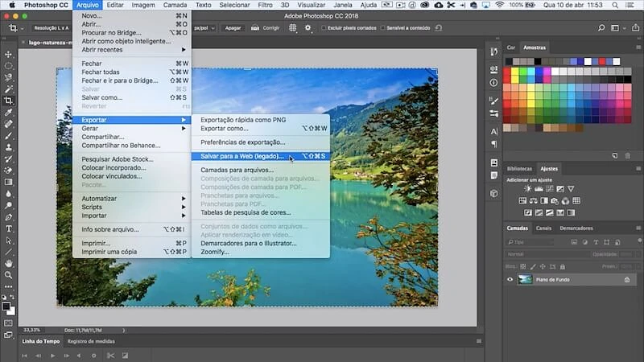Click the Registro de medidas tab
Screen dimensions: 644x362
point(91,341)
